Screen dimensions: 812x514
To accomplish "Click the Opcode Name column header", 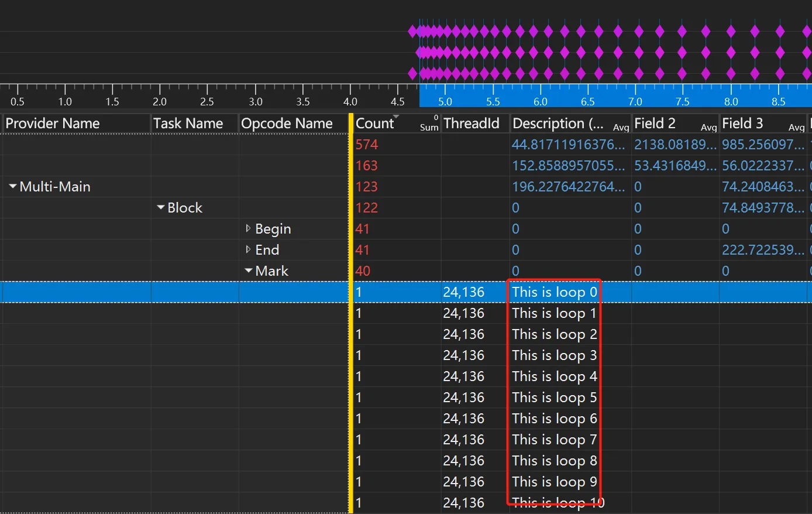I will pos(287,124).
